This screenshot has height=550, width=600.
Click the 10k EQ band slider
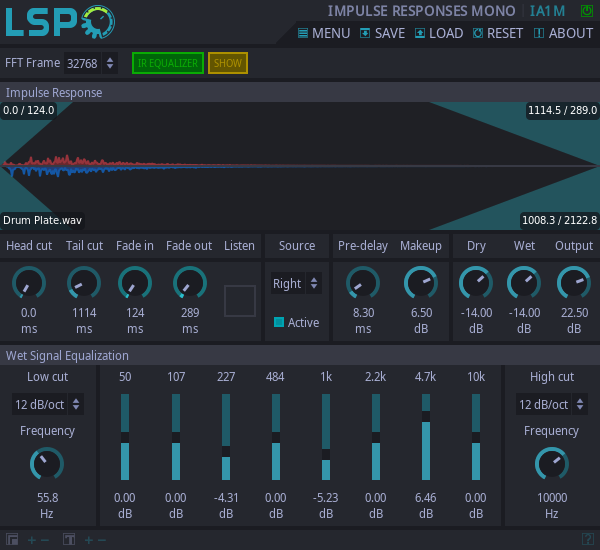point(476,437)
